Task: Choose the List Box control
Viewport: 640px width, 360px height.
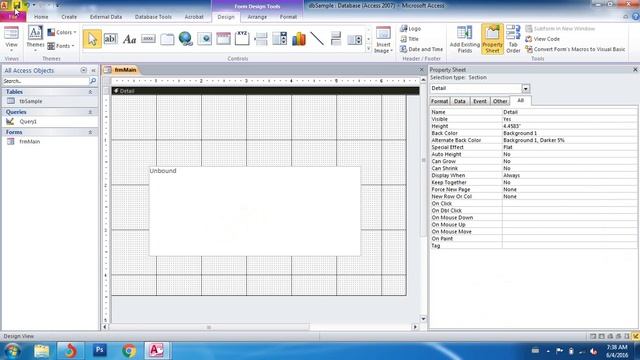Action: (355, 39)
